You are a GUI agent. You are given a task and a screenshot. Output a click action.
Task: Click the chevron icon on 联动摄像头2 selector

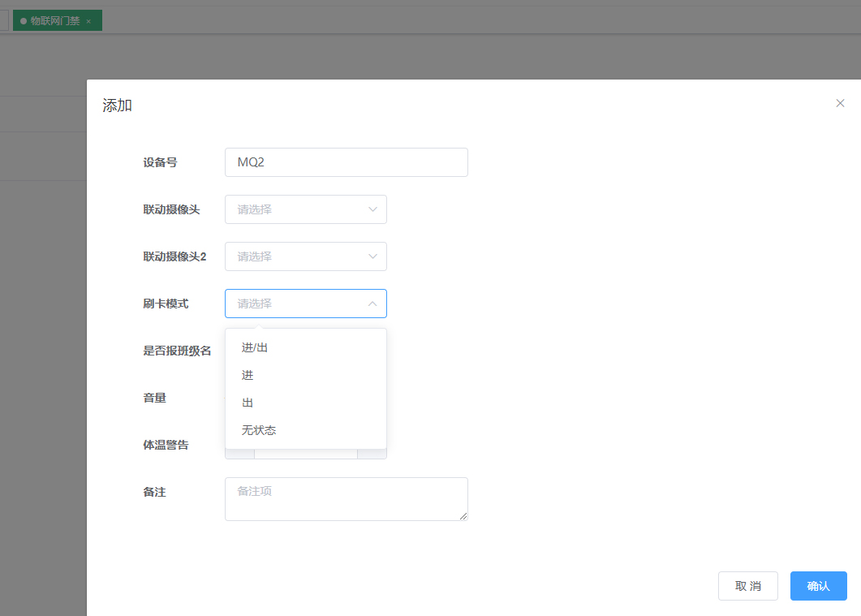point(372,256)
